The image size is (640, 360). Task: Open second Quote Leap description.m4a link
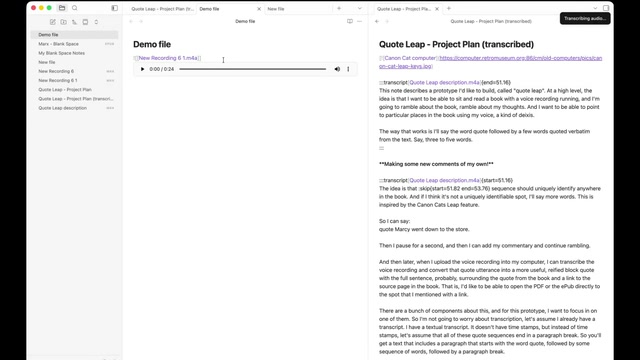(444, 180)
